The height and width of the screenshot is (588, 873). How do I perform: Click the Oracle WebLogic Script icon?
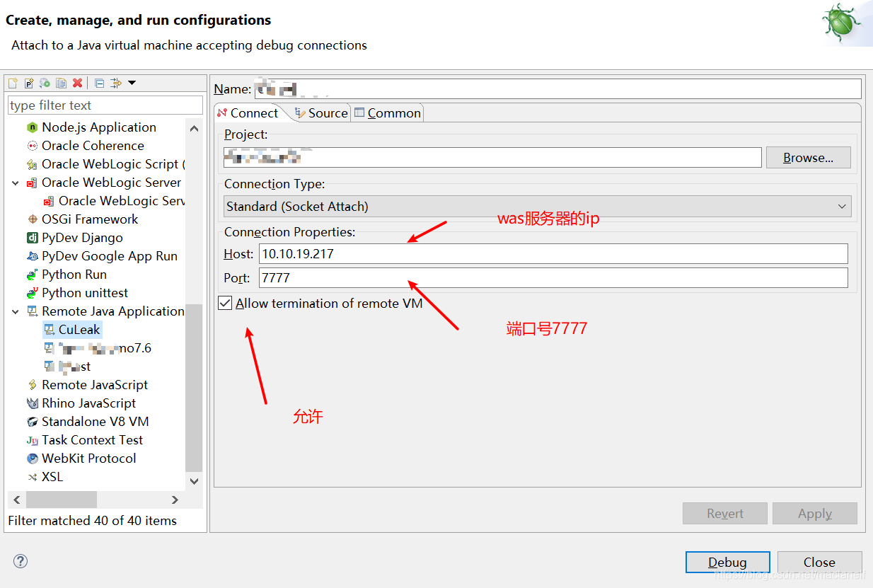[x=32, y=164]
